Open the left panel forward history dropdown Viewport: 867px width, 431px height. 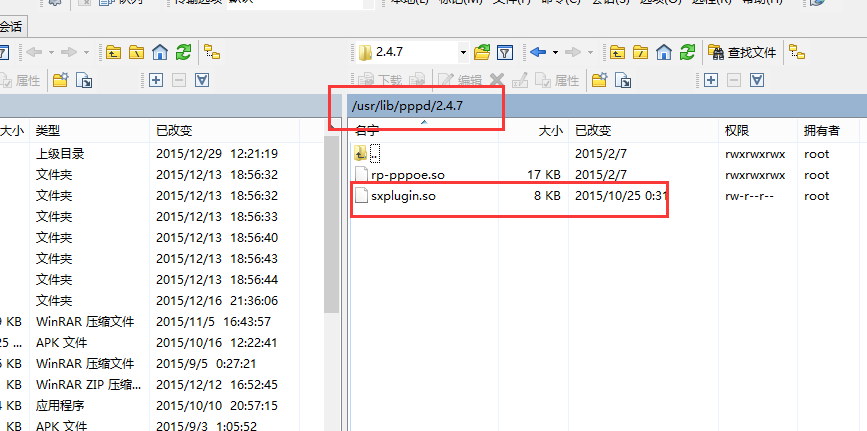86,52
